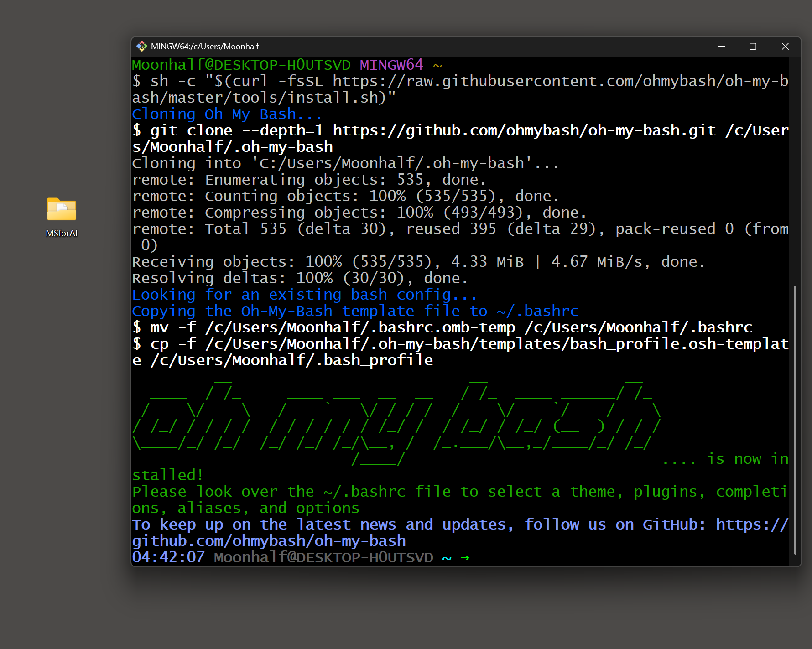Click the 'Looking for an existing bash config...' line
This screenshot has height=649, width=812.
[x=304, y=295]
